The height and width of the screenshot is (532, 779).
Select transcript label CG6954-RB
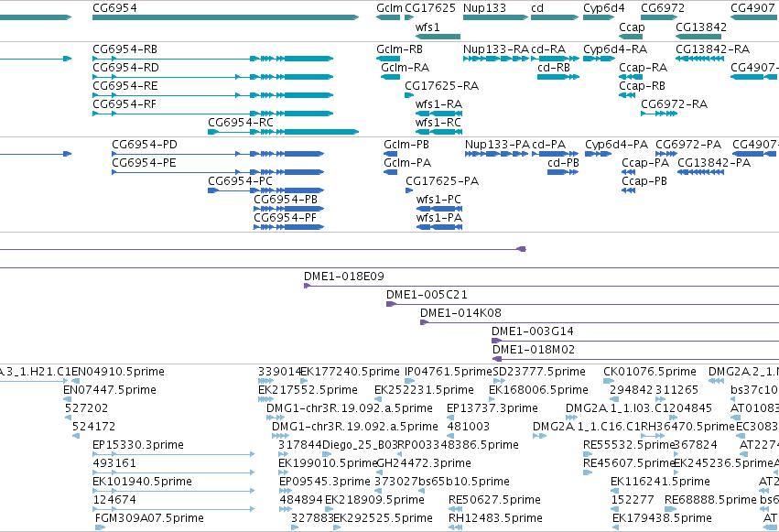[124, 49]
